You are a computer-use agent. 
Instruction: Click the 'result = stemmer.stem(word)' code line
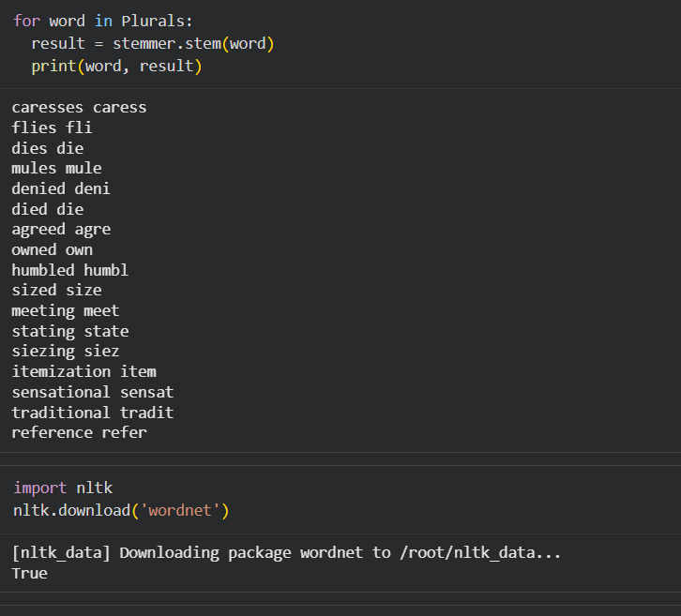(153, 43)
